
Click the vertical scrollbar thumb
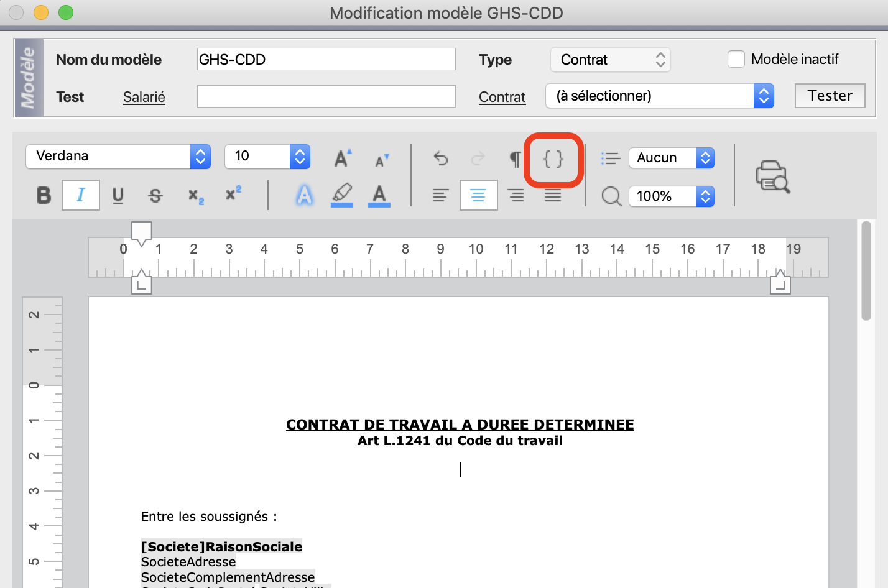[866, 270]
